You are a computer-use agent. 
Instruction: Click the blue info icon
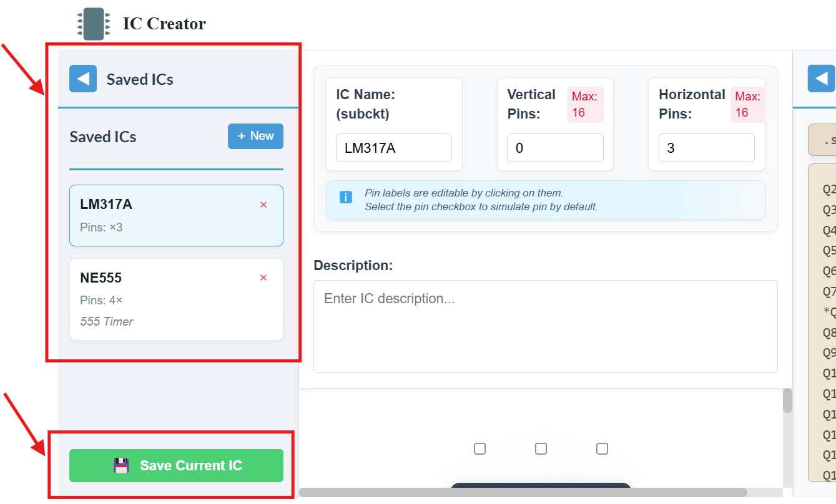(x=345, y=197)
